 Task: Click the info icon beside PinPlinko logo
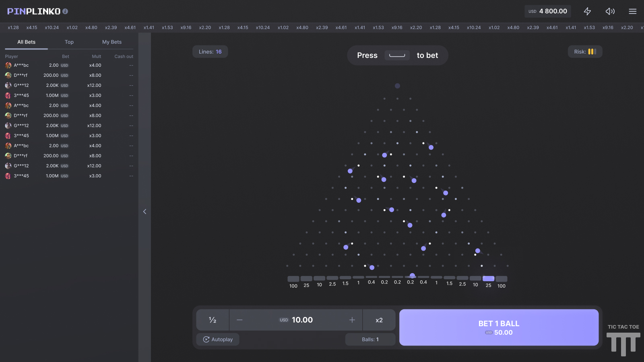tap(65, 11)
